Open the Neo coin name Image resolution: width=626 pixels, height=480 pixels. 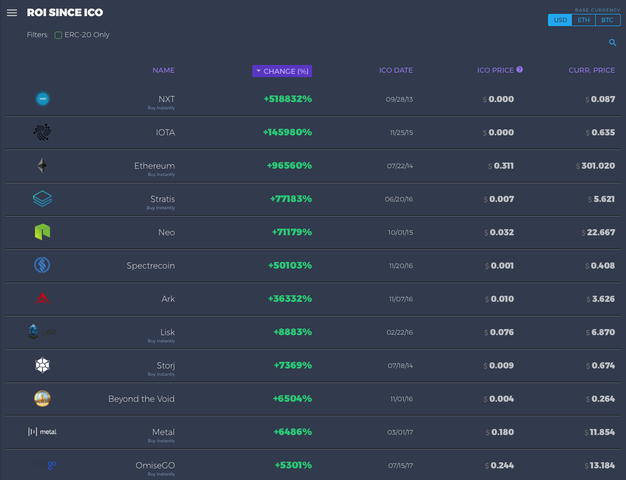[166, 232]
